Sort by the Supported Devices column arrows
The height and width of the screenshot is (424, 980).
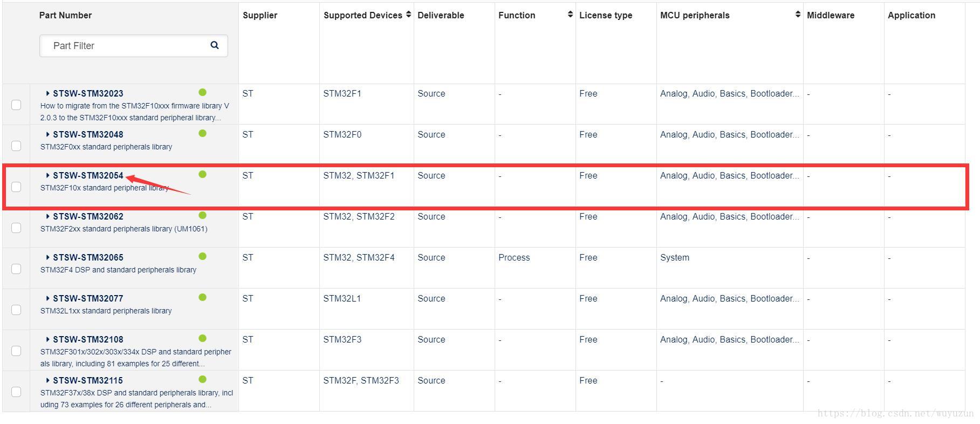409,15
